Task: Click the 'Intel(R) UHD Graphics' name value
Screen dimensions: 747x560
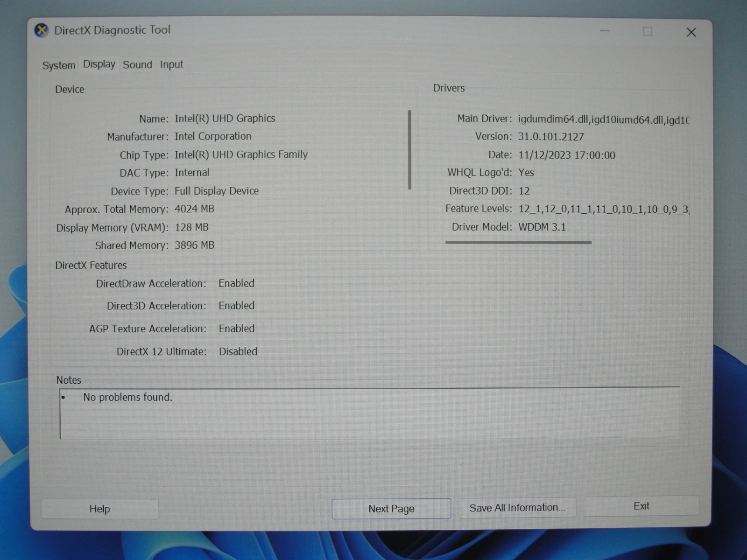Action: [225, 119]
